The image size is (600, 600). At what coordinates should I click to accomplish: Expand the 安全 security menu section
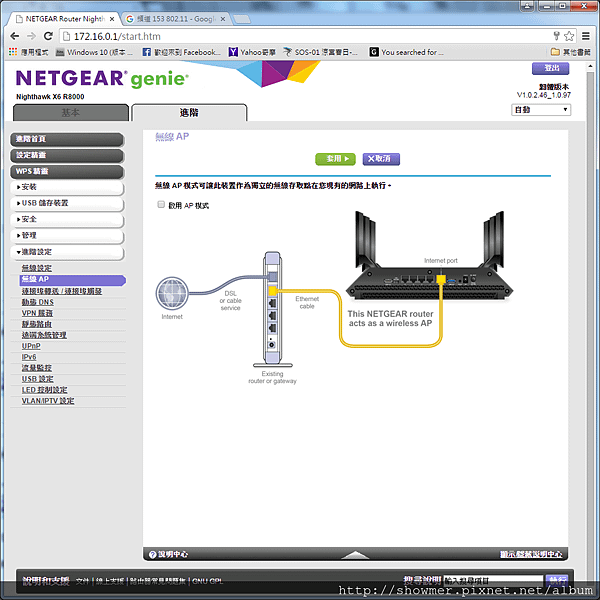[x=67, y=219]
